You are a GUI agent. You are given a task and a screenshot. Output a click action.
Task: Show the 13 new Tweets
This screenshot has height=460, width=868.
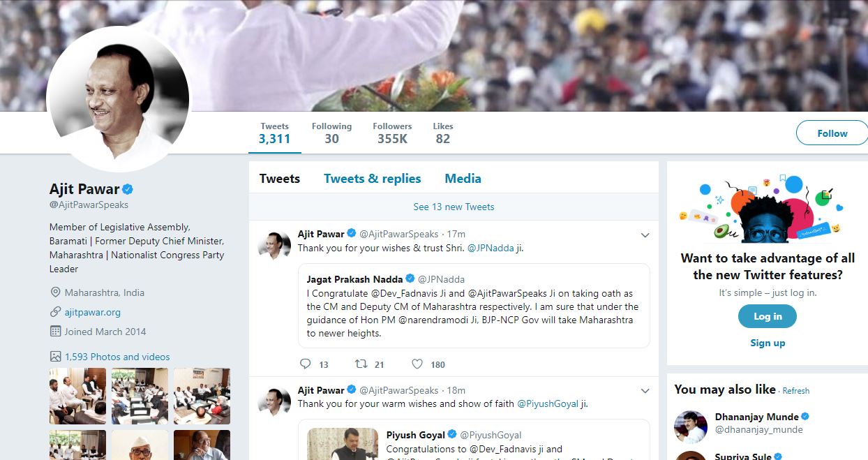[x=454, y=207]
